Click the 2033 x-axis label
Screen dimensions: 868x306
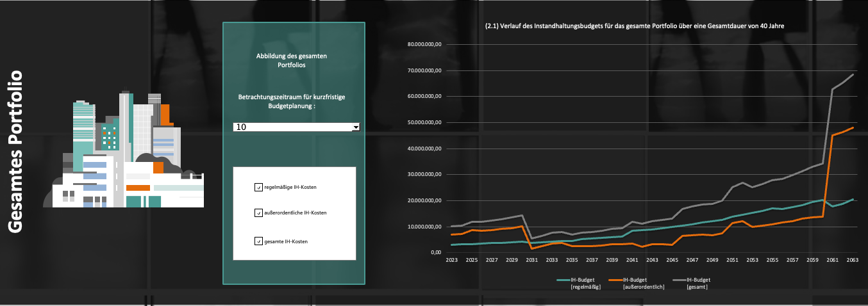tap(552, 261)
